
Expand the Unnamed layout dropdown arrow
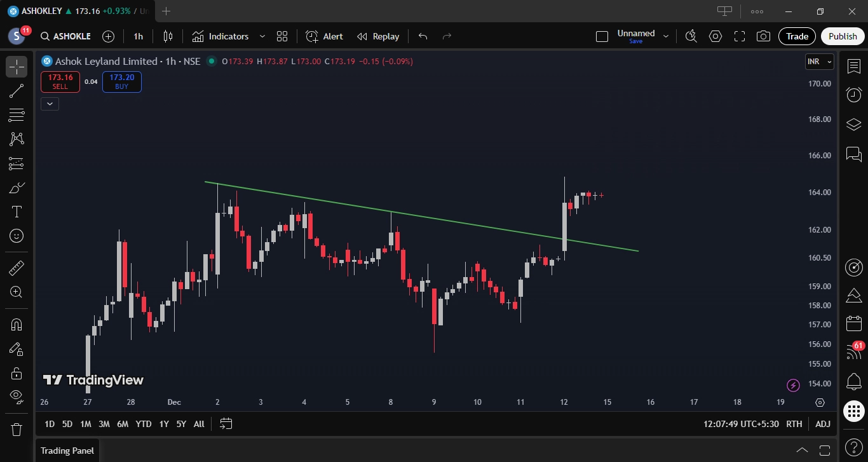[x=666, y=36]
